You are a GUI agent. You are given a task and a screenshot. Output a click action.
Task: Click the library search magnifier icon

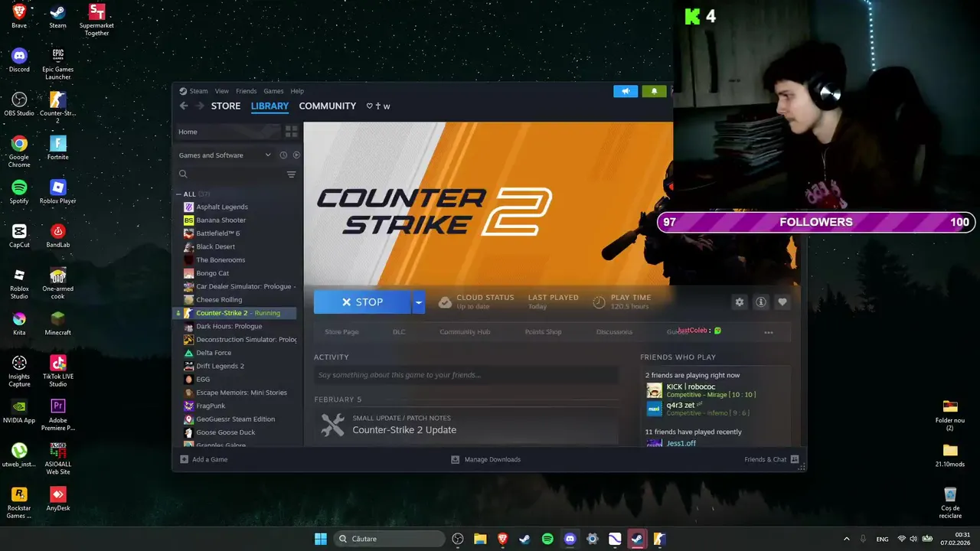183,174
